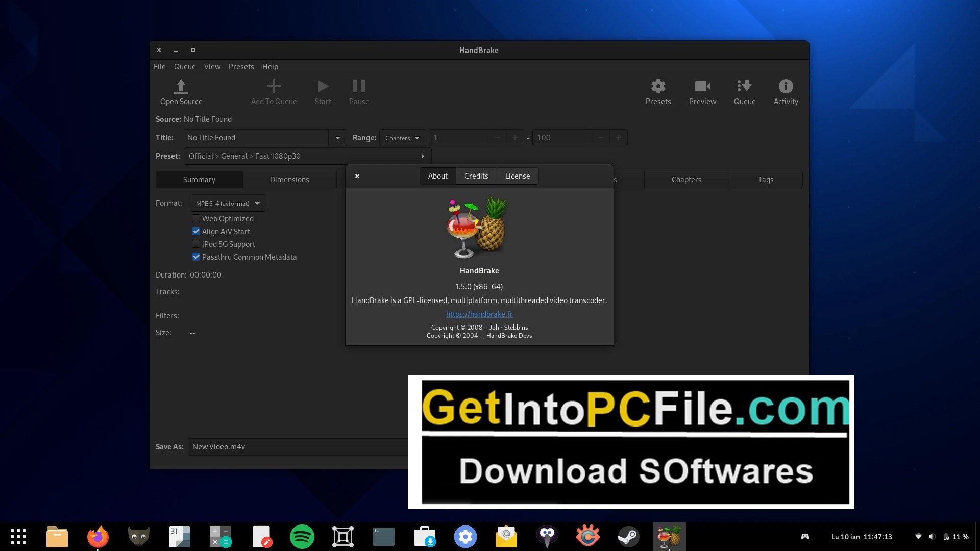Switch to the Dimensions tab
980x551 pixels.
coord(289,180)
